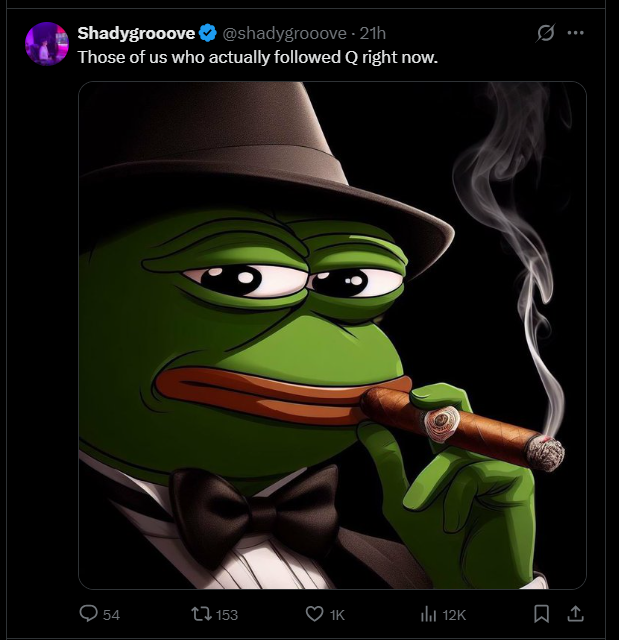Open the @shadygrooove handle link
Screen dimensions: 619x640
coord(284,33)
